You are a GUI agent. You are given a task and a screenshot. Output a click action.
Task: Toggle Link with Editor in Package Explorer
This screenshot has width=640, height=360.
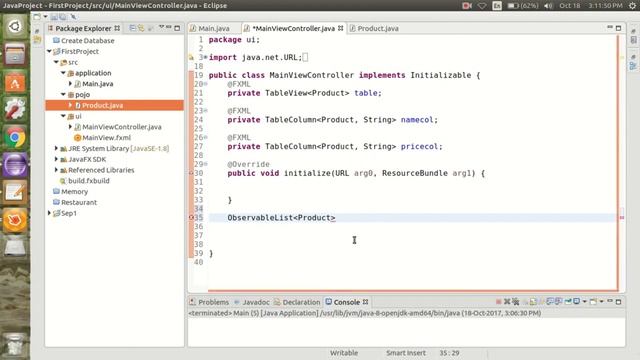coord(141,28)
